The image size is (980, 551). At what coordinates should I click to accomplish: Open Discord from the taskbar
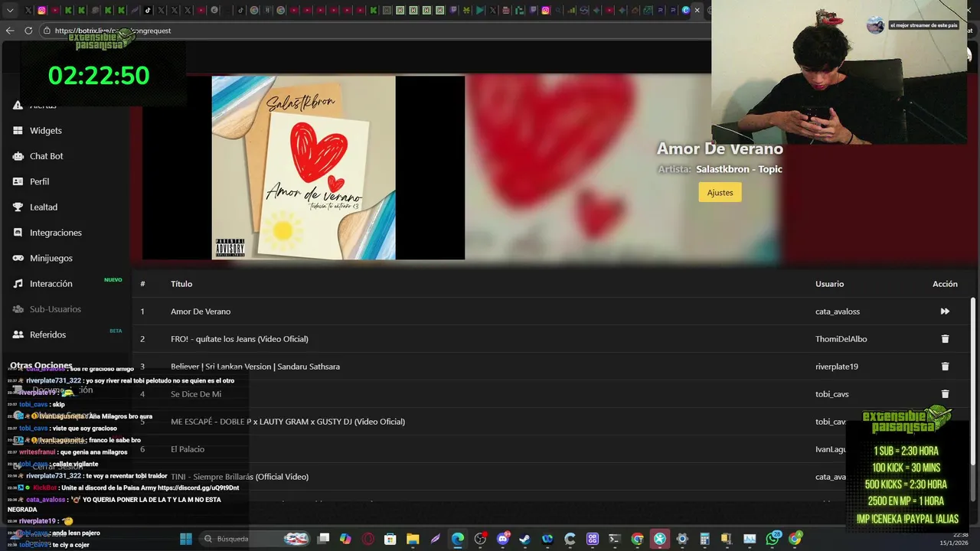coord(503,539)
